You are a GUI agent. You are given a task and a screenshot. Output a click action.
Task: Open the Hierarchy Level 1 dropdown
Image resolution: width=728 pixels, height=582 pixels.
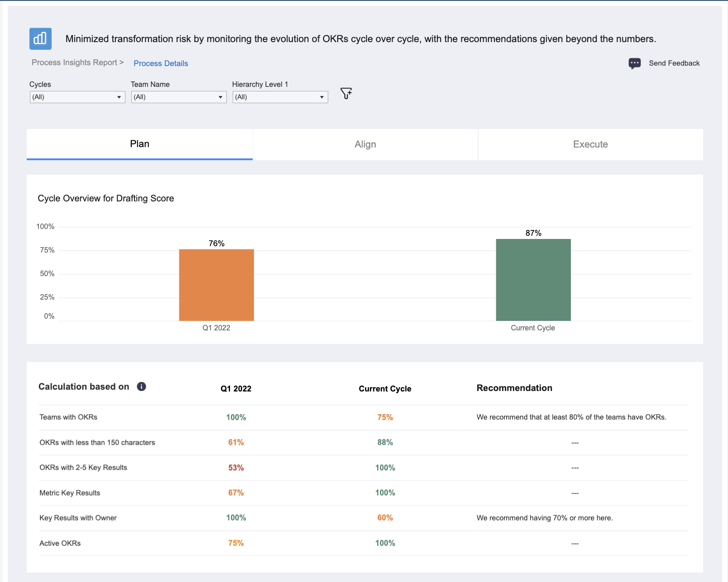(x=280, y=97)
